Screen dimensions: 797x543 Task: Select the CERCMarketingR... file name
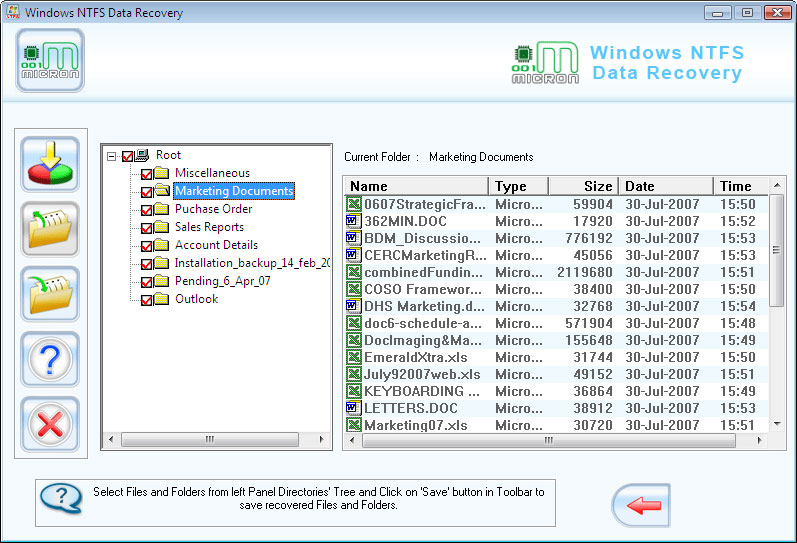pyautogui.click(x=425, y=255)
